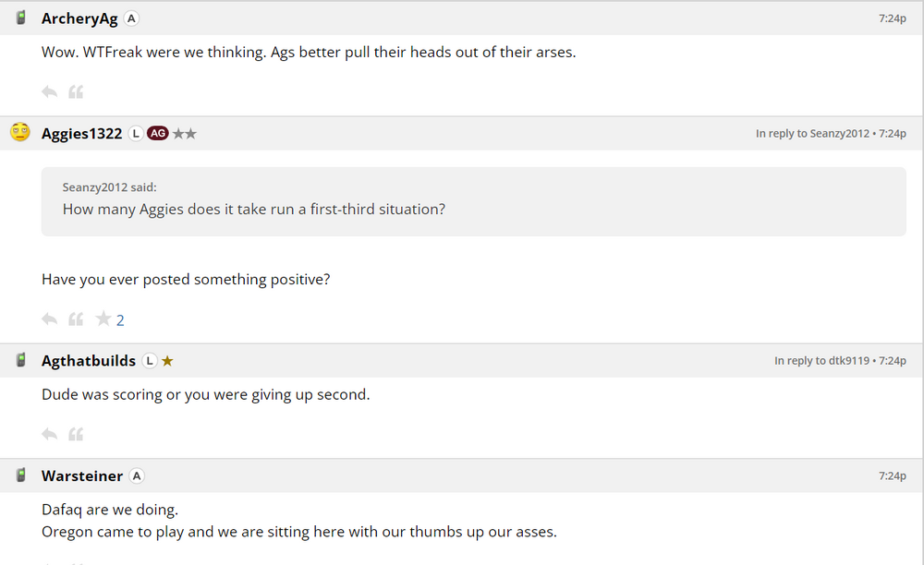Click the maroon AG badge beside Aggies1322
This screenshot has height=565, width=924.
(158, 134)
